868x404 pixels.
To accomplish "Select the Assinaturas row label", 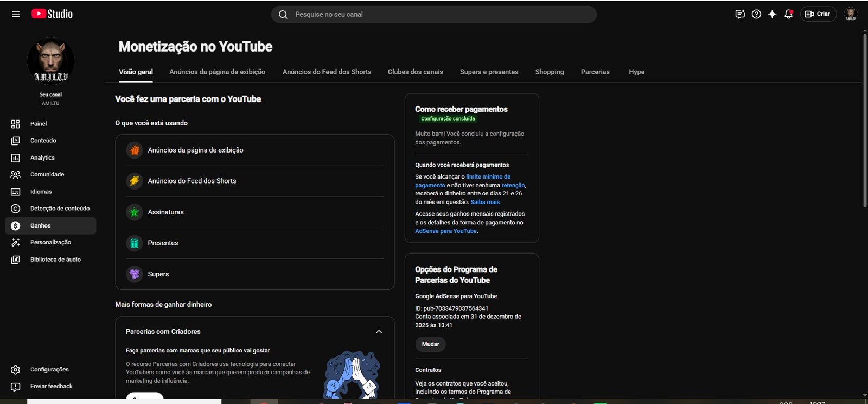I will [x=166, y=212].
